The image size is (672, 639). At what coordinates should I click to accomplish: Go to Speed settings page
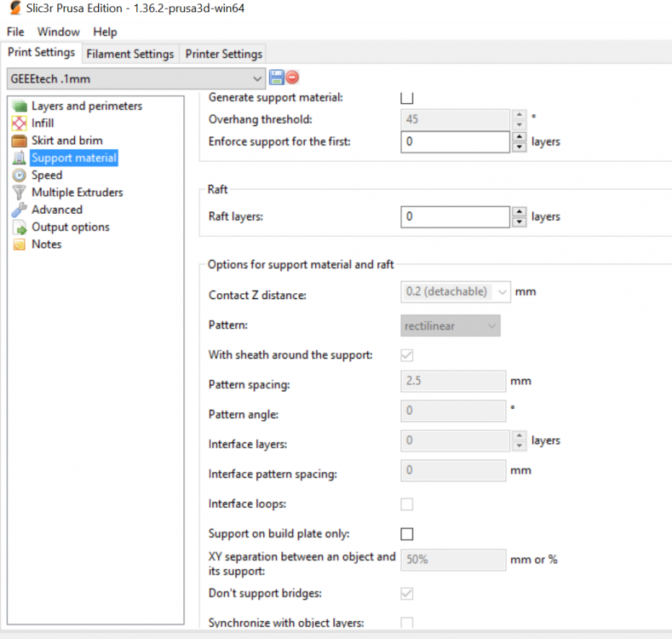point(47,175)
